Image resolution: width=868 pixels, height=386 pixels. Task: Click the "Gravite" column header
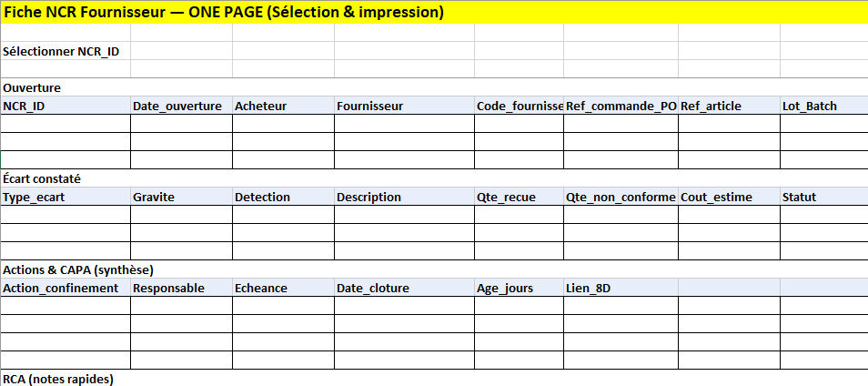(154, 197)
